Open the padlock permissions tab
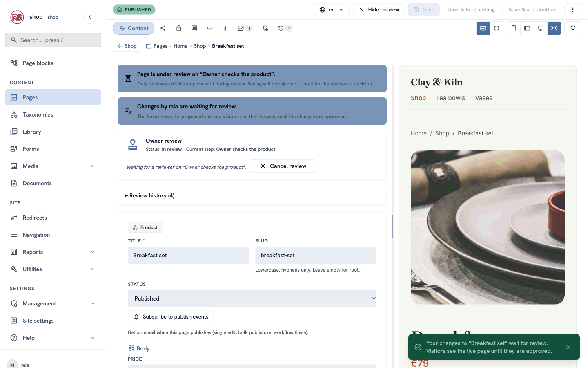The image size is (588, 368). [178, 28]
